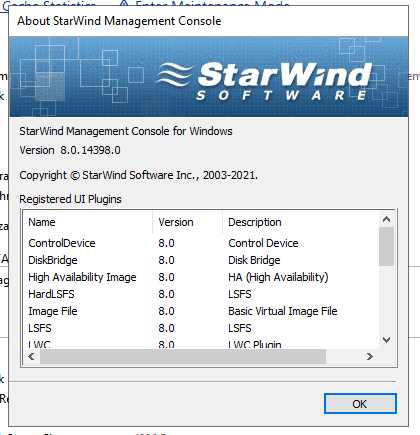Click the Description column header
Image resolution: width=420 pixels, height=435 pixels.
tap(301, 222)
